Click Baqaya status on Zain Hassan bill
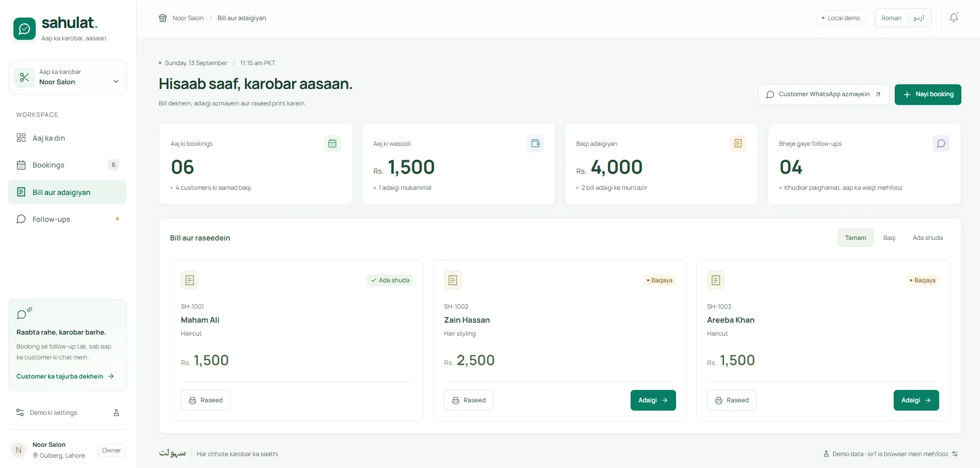Screen dimensions: 980x468 click(x=660, y=280)
